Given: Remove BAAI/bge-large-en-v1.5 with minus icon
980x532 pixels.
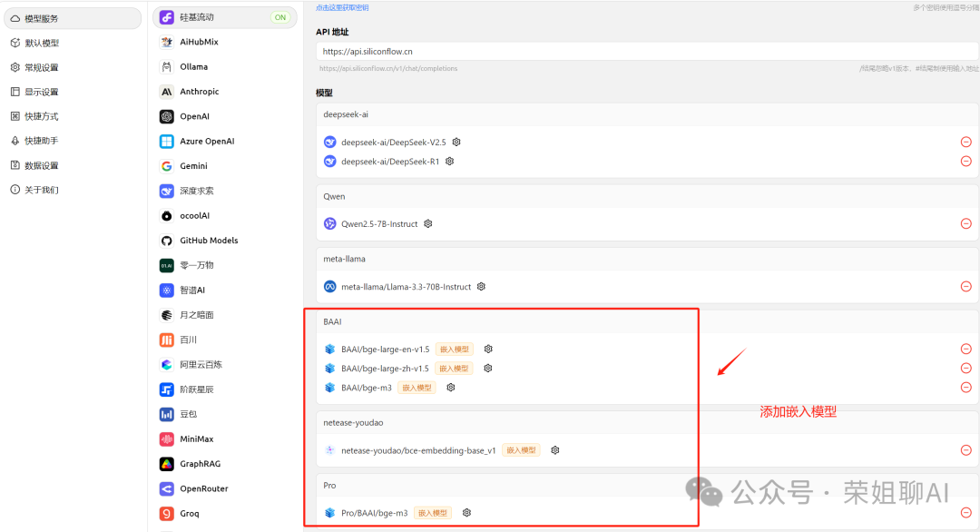Looking at the screenshot, I should 965,349.
